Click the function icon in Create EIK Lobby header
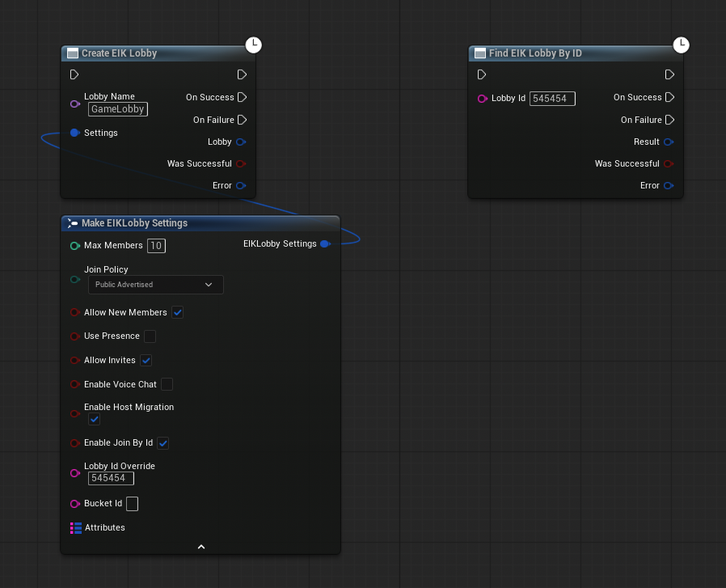The width and height of the screenshot is (726, 588). pyautogui.click(x=71, y=53)
